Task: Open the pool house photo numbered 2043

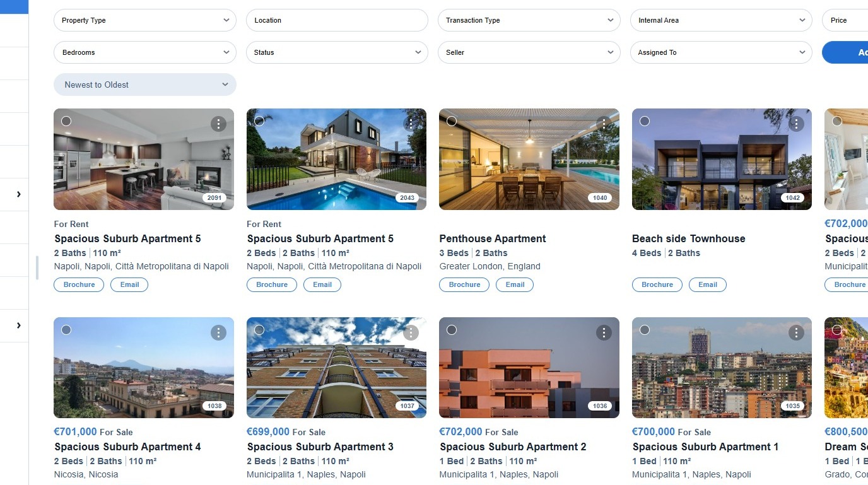Action: pos(336,159)
